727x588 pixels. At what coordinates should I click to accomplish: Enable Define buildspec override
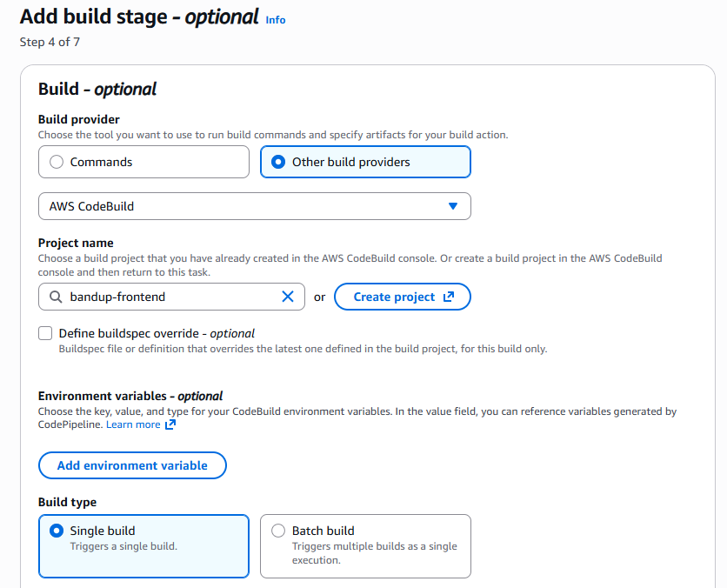pos(45,333)
